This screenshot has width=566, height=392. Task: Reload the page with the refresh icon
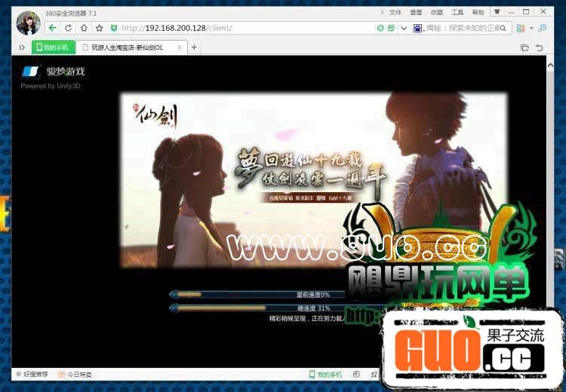68,28
